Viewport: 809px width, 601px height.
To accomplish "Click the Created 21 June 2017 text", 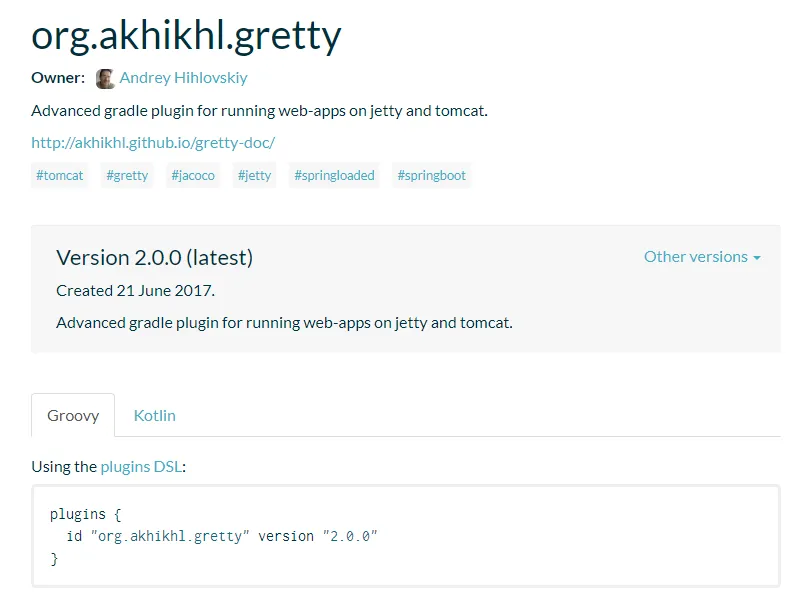I will coord(135,291).
